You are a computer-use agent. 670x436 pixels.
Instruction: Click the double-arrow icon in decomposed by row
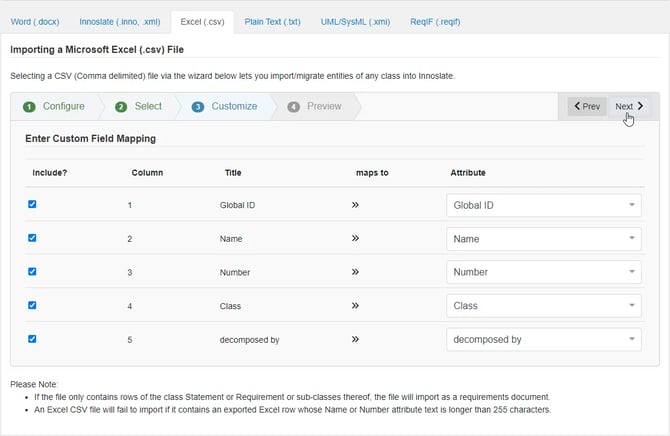click(x=355, y=339)
